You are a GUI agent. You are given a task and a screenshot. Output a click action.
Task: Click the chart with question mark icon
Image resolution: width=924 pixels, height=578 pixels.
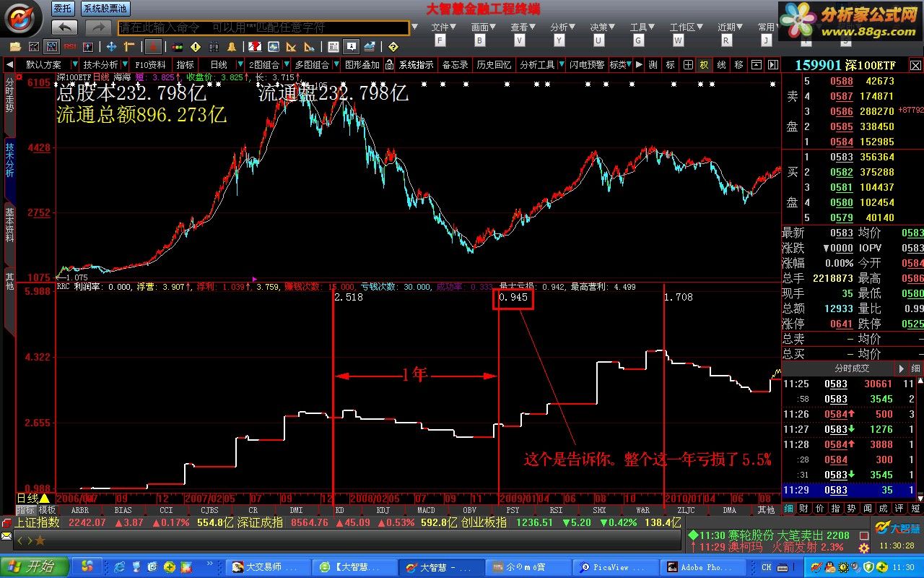click(255, 47)
